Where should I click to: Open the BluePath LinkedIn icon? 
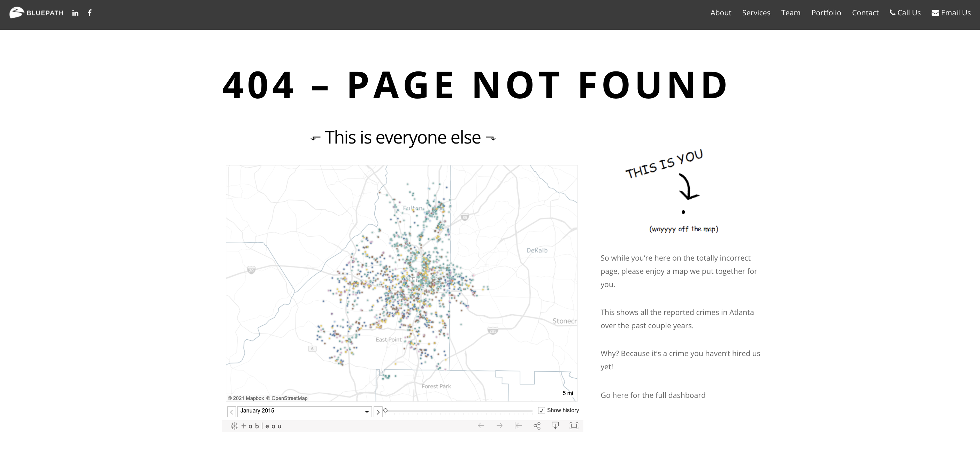[x=75, y=13]
